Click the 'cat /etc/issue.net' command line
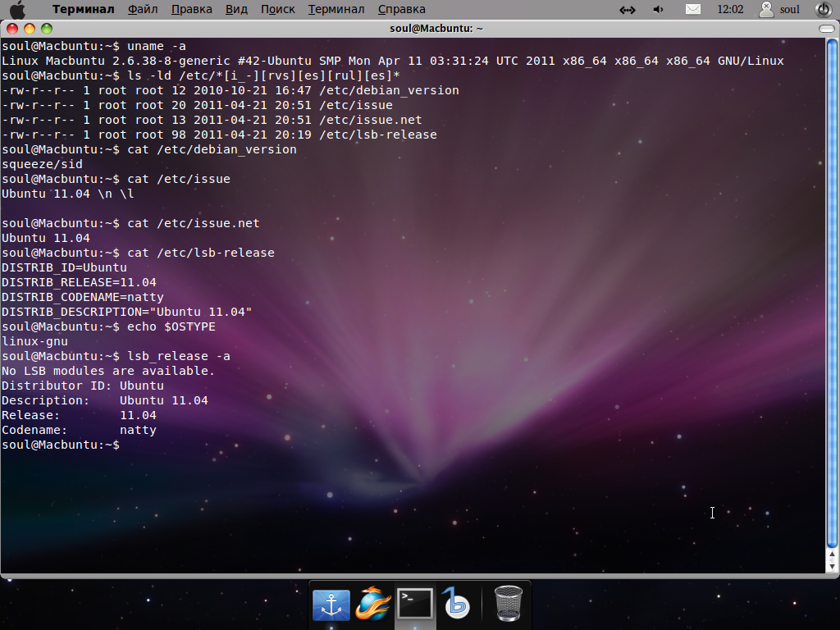840x630 pixels. (130, 223)
